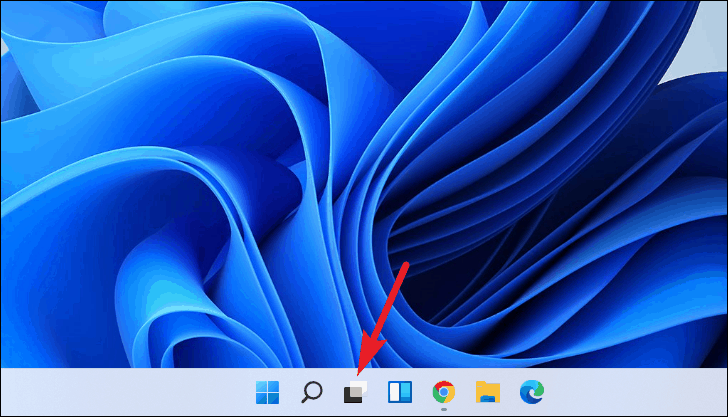728x417 pixels.
Task: Open taskbar Search magnifier
Action: click(312, 392)
